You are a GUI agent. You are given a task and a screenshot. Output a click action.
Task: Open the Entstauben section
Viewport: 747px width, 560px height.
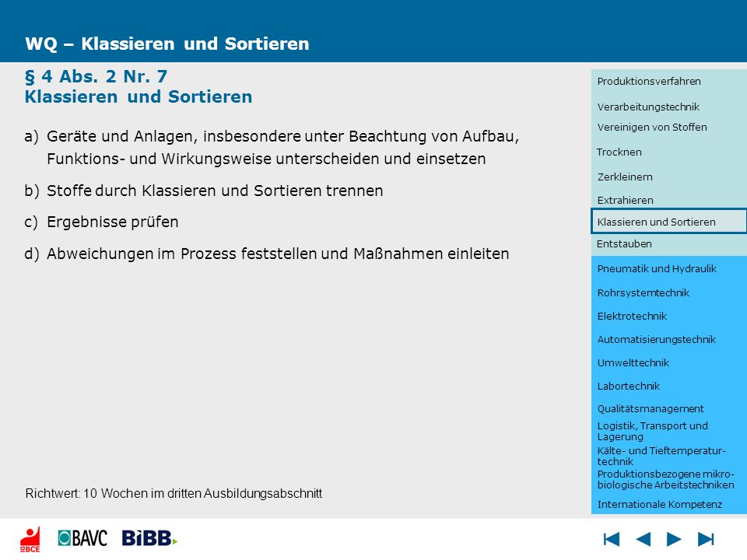click(x=623, y=243)
